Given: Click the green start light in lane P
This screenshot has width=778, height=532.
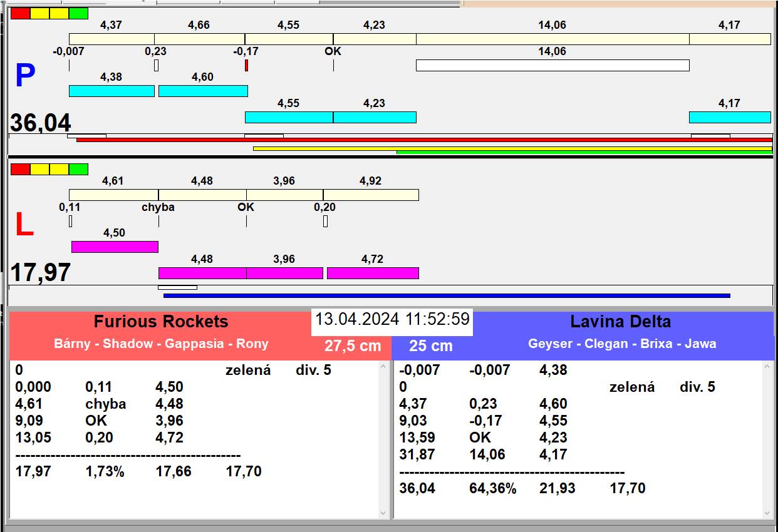Looking at the screenshot, I should click(x=78, y=14).
